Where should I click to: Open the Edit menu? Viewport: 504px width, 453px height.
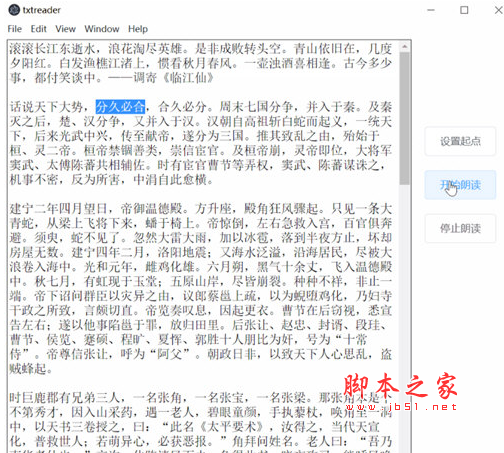pyautogui.click(x=38, y=29)
